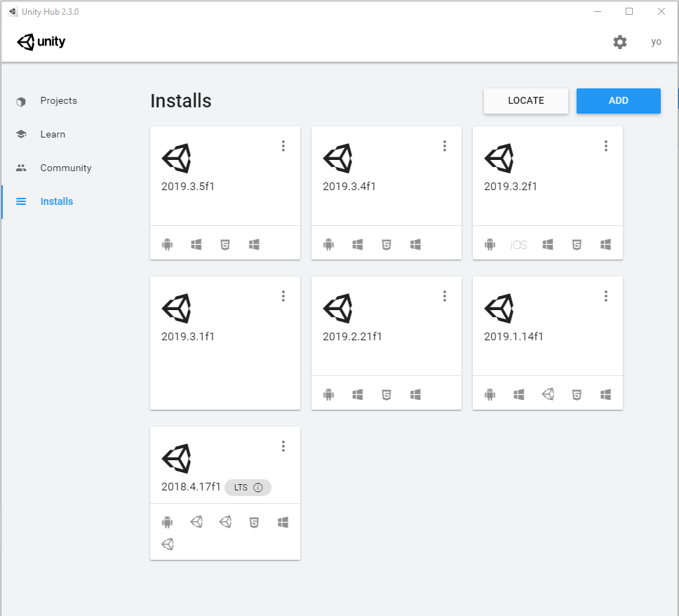Click the Android module icon on 2019.3.2f1
Image resolution: width=679 pixels, height=616 pixels.
(x=490, y=245)
